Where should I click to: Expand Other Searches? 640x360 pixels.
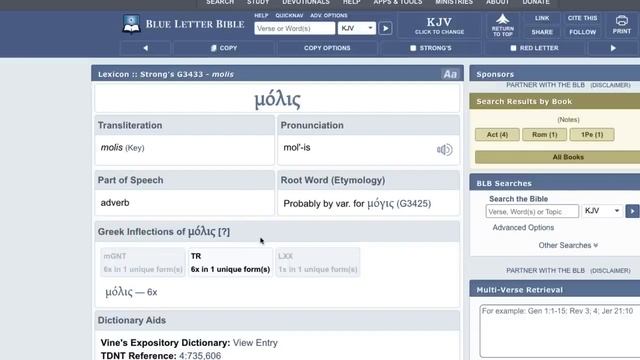(568, 245)
